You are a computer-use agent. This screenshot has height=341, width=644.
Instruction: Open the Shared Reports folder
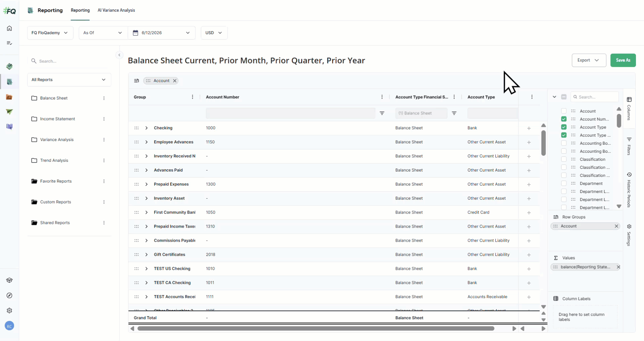[x=55, y=223]
